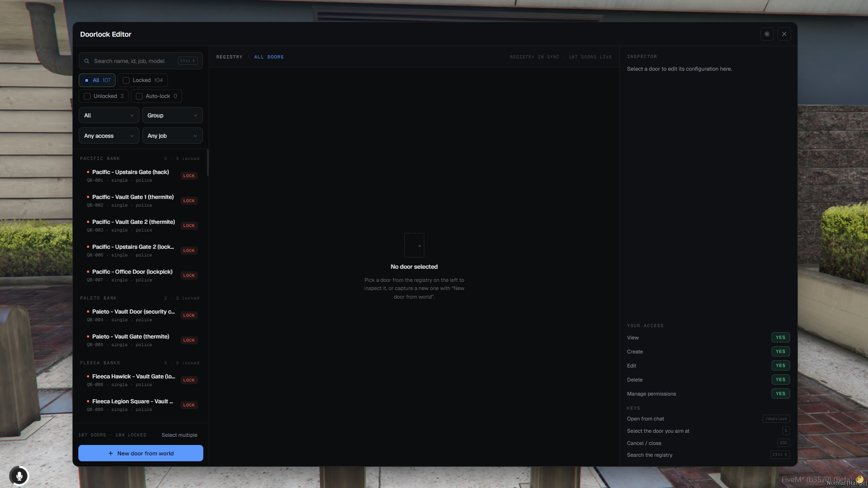Click the YES badge for View access
Viewport: 868px width, 488px height.
pyautogui.click(x=780, y=338)
